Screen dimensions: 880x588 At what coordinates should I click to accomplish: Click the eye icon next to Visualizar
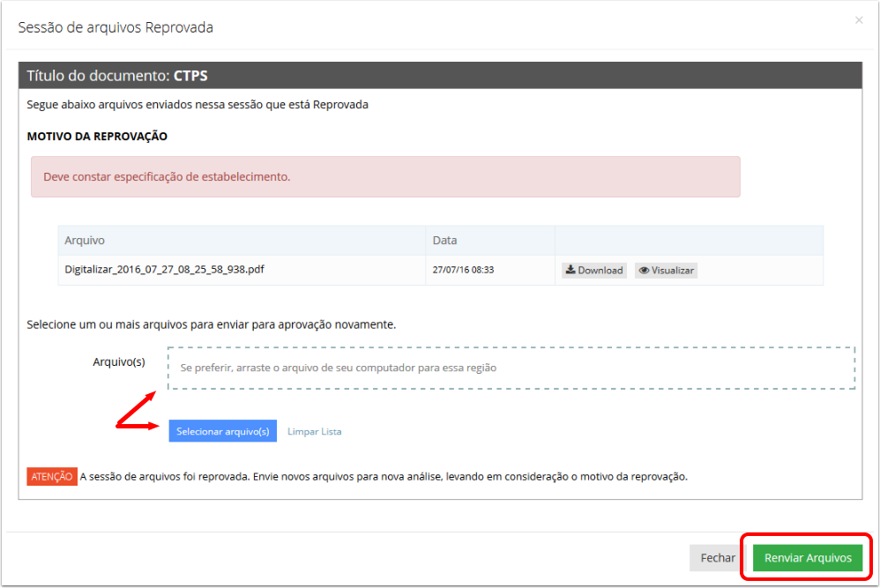644,271
